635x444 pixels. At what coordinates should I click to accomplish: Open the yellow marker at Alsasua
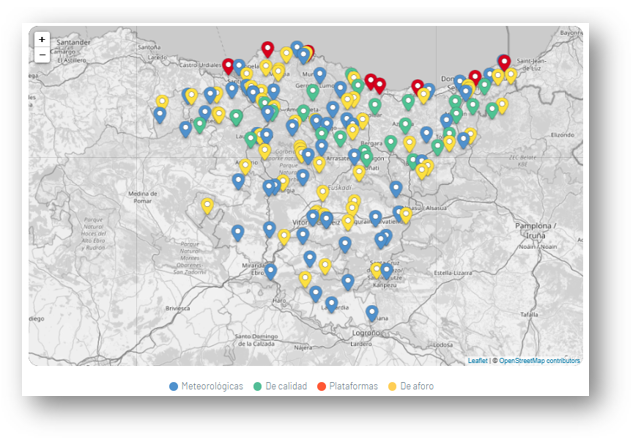(405, 215)
